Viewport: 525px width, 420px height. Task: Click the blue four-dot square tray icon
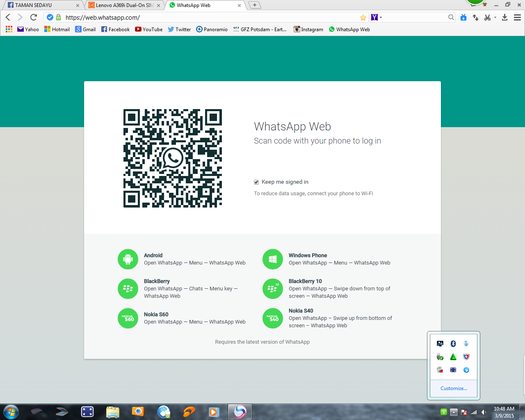click(453, 370)
